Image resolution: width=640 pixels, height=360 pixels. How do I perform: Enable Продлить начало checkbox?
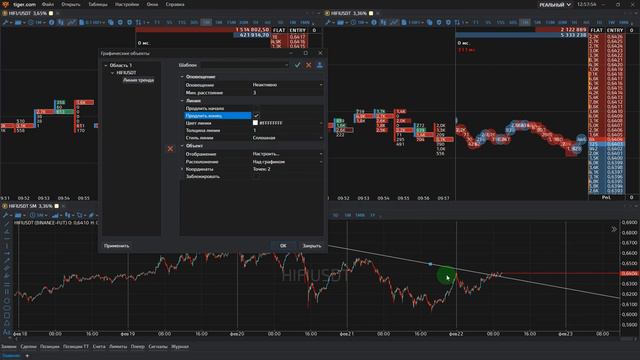pyautogui.click(x=256, y=109)
